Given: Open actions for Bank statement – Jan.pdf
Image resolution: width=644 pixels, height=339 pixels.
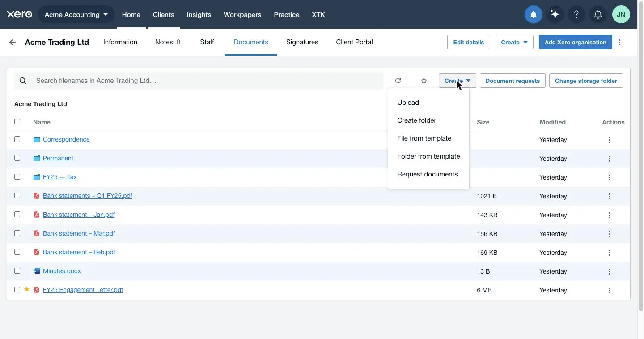Looking at the screenshot, I should (x=609, y=215).
